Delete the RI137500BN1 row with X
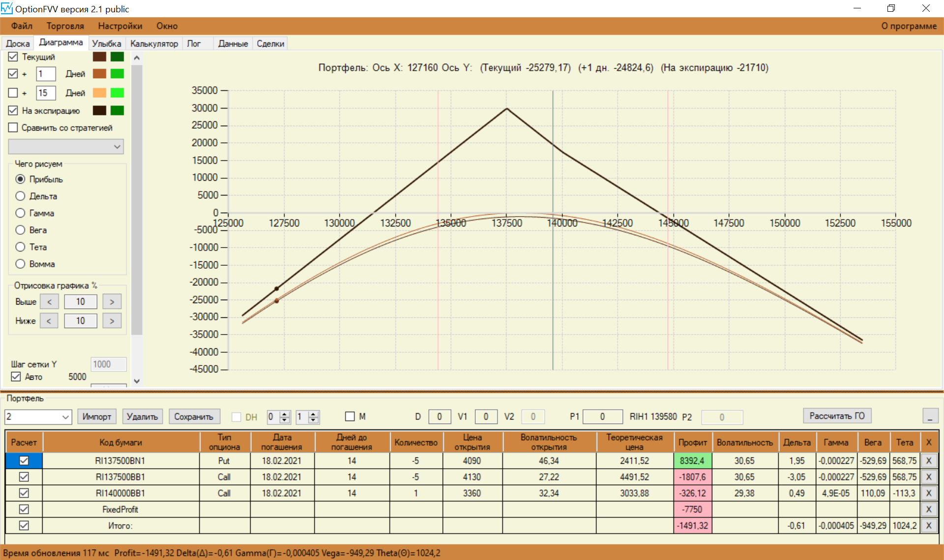The image size is (944, 560). click(x=928, y=461)
